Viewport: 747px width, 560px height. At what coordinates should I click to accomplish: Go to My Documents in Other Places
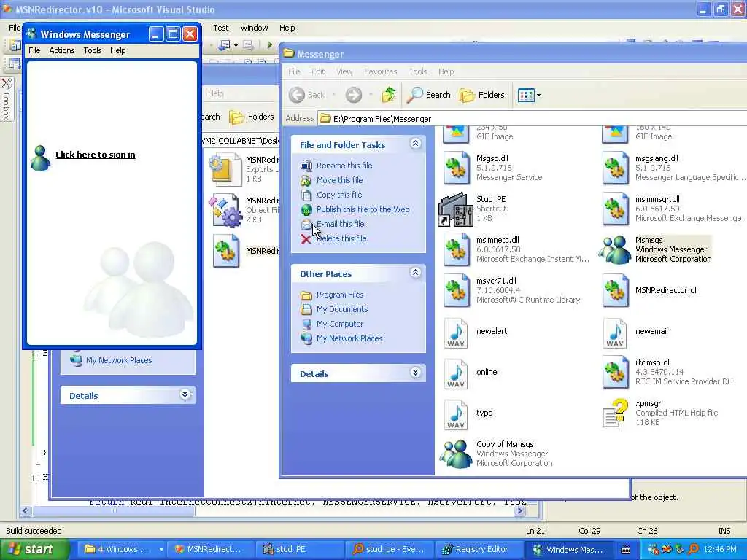pos(342,309)
